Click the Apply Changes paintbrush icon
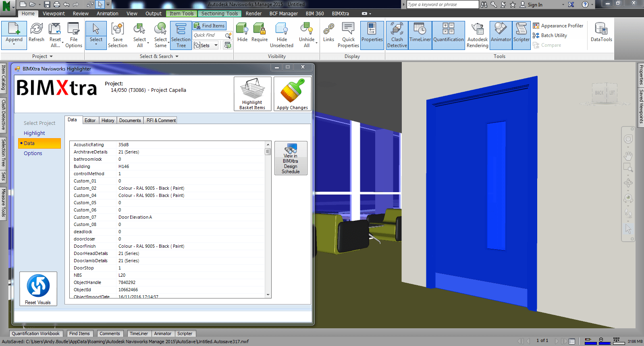Viewport: 644px width, 346px height. click(293, 91)
